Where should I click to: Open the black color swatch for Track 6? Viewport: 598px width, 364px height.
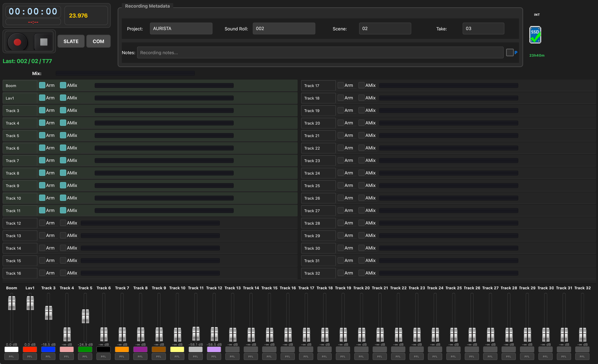(x=103, y=349)
